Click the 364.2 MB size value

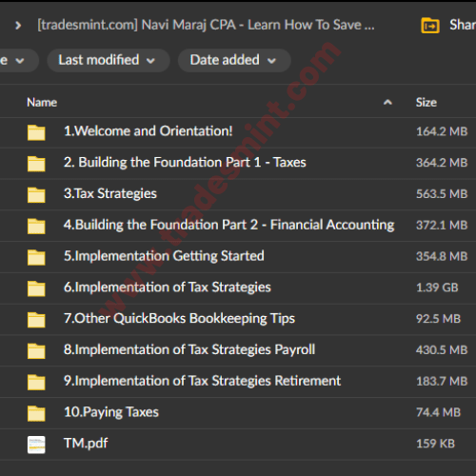pos(442,163)
